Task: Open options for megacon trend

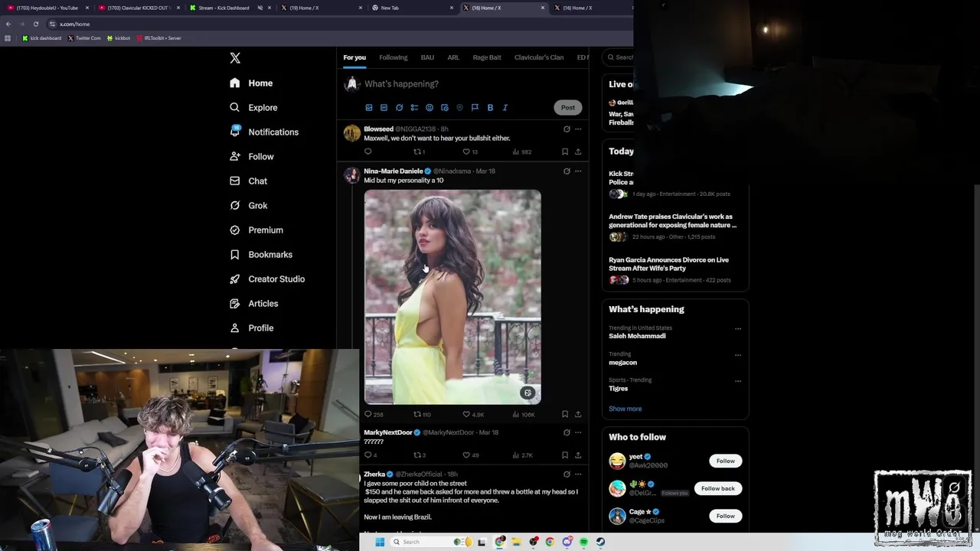Action: coord(738,355)
